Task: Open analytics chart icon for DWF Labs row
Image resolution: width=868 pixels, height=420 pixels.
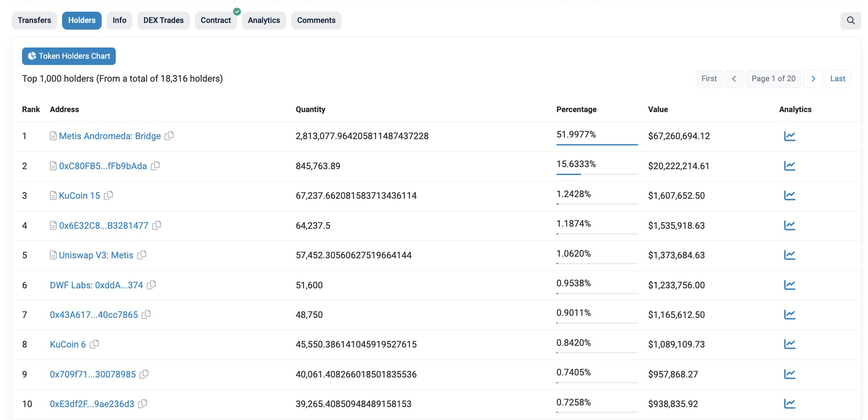Action: coord(789,285)
